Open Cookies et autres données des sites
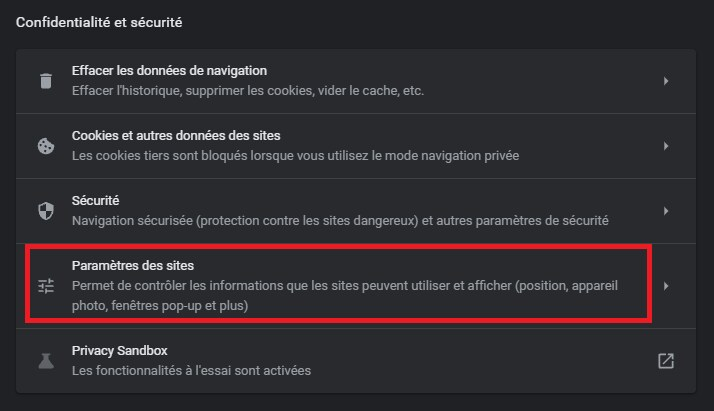 tap(176, 136)
